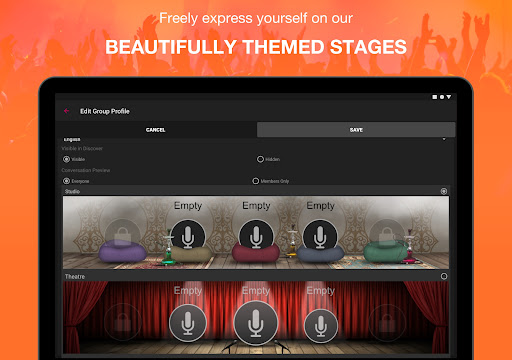Select the Studio stage radio button
512x360 pixels.
[444, 191]
